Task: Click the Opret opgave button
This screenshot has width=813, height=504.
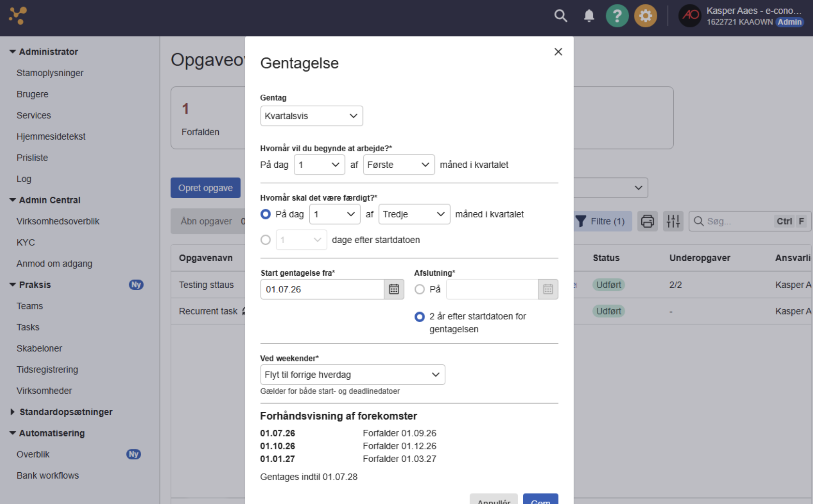Action: 205,188
